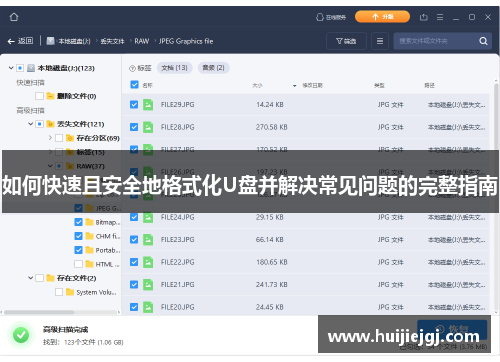The image size is (500, 362).
Task: Uncheck FILE21.JPG checkbox
Action: [134, 284]
